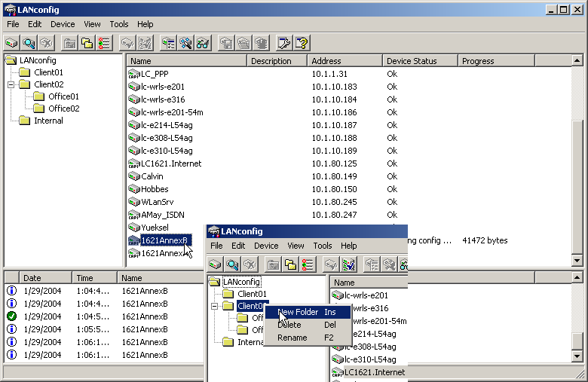
Task: Click the wrench options icon beside help icon
Action: coord(285,43)
